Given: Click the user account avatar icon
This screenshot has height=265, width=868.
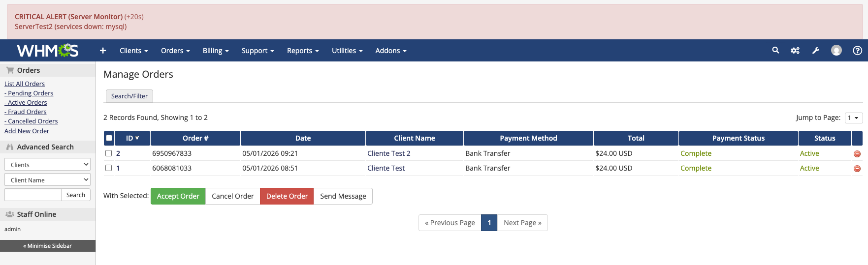Looking at the screenshot, I should [836, 51].
